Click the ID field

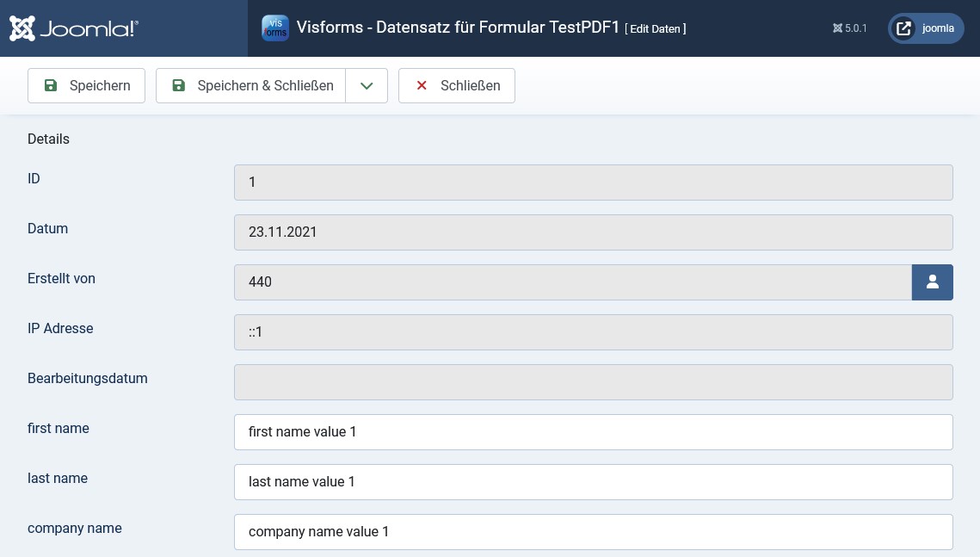[593, 183]
